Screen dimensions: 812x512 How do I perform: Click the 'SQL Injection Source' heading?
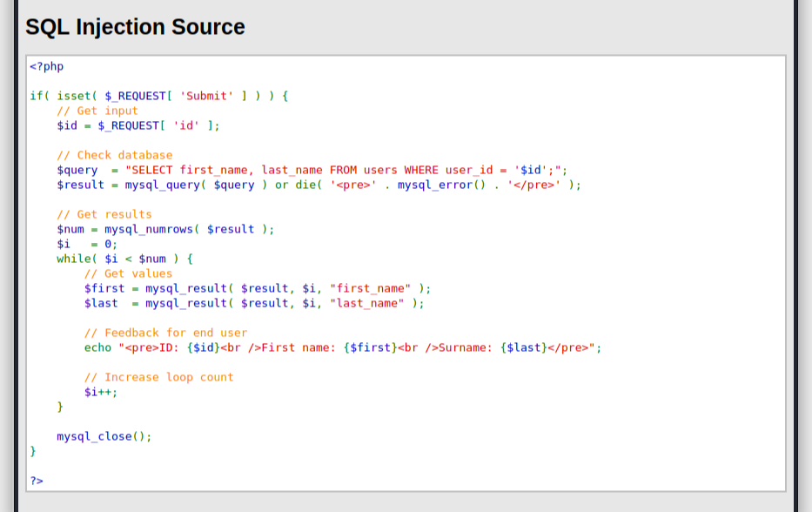click(x=135, y=27)
